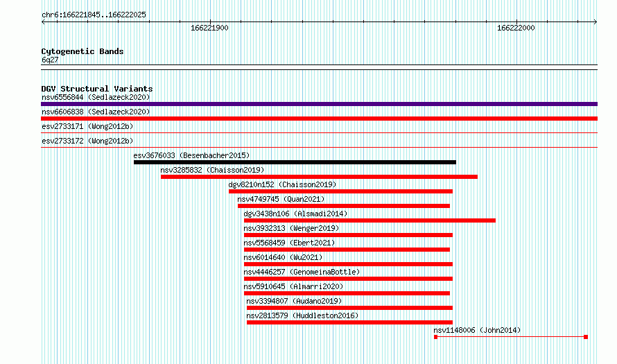Click the red nsv3285832 variant bar
Image resolution: width=617 pixels, height=364 pixels.
[x=319, y=177]
